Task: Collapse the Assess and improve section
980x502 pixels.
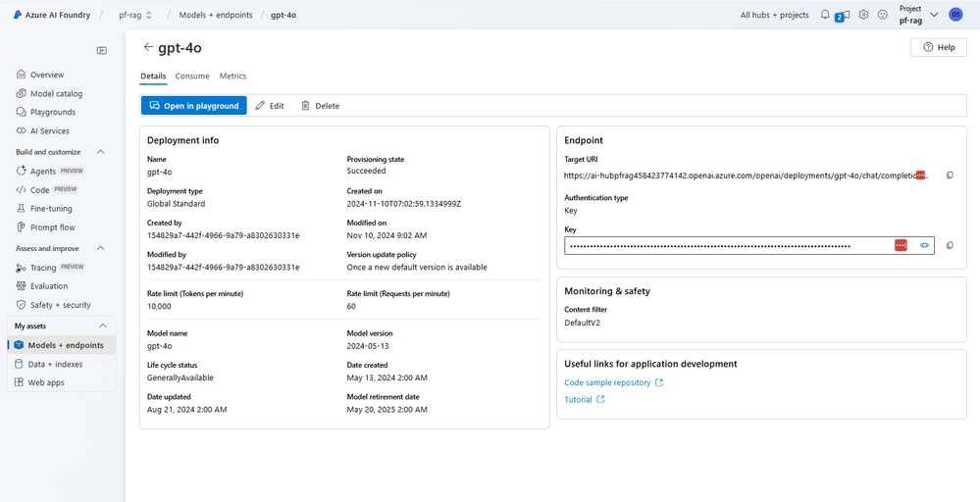Action: point(101,248)
